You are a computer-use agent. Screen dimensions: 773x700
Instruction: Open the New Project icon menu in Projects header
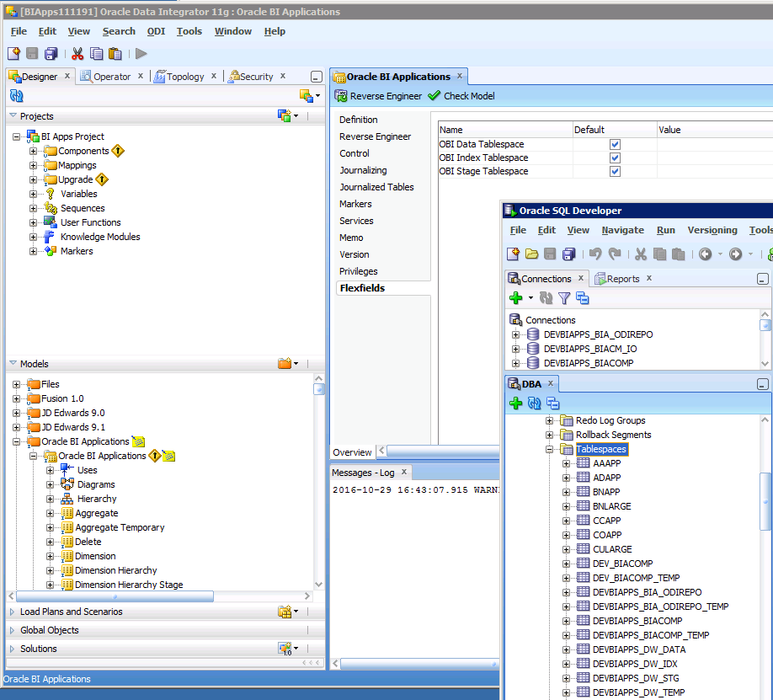287,116
